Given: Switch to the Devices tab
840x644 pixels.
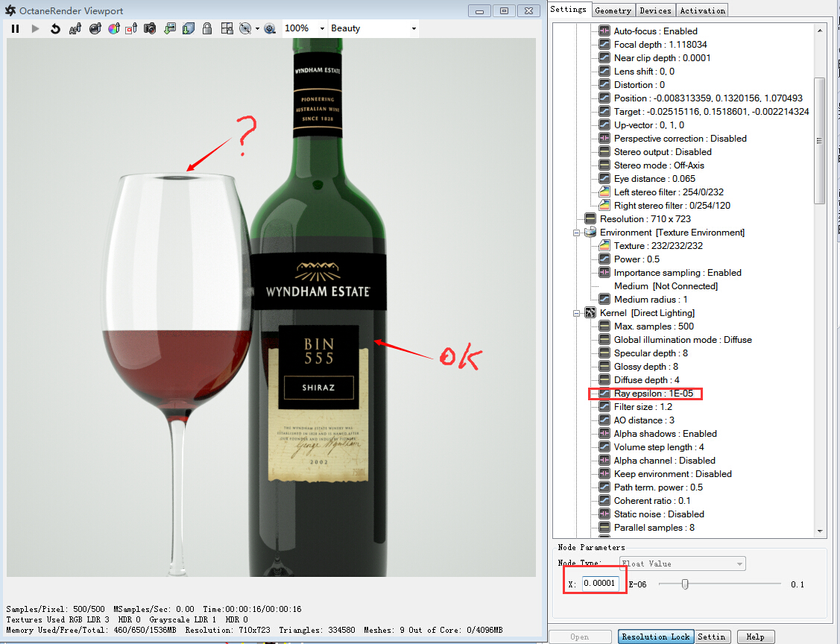Looking at the screenshot, I should click(x=655, y=10).
